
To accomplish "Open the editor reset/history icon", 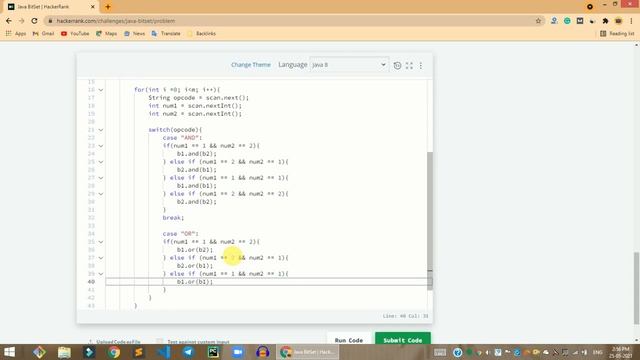I will pyautogui.click(x=397, y=65).
